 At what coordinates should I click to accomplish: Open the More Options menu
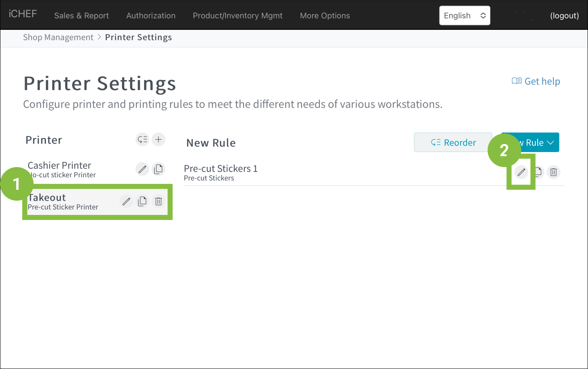coord(325,16)
